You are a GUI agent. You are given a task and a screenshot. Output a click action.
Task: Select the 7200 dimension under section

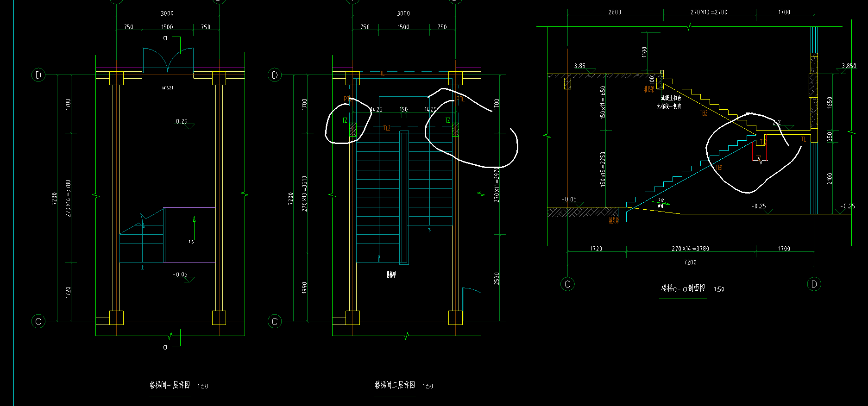pyautogui.click(x=690, y=262)
